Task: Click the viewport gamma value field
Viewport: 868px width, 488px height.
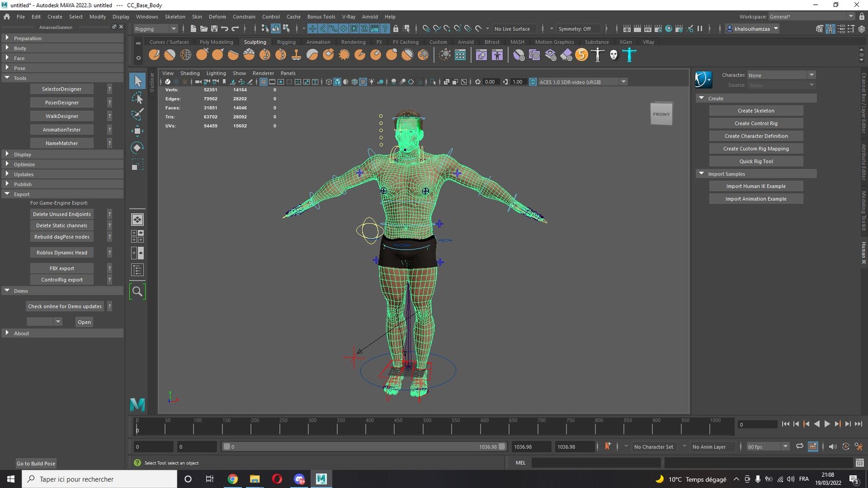Action: (517, 82)
